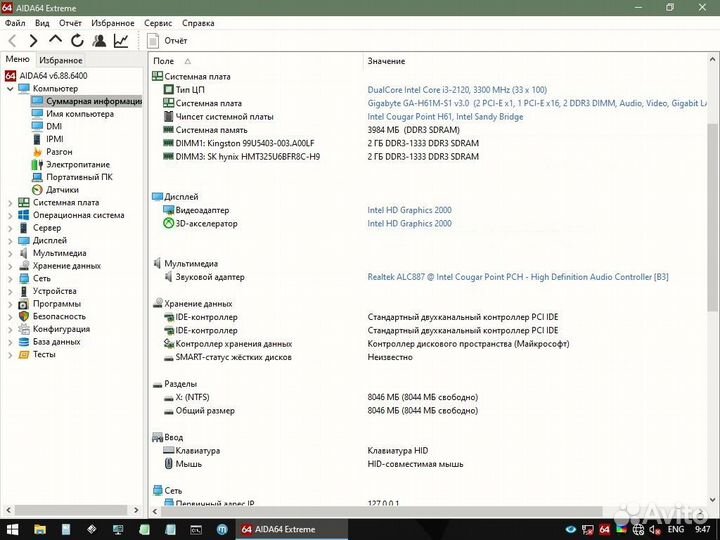Viewport: 720px width, 540px height.
Task: Click the Refresh toolbar icon
Action: (77, 41)
